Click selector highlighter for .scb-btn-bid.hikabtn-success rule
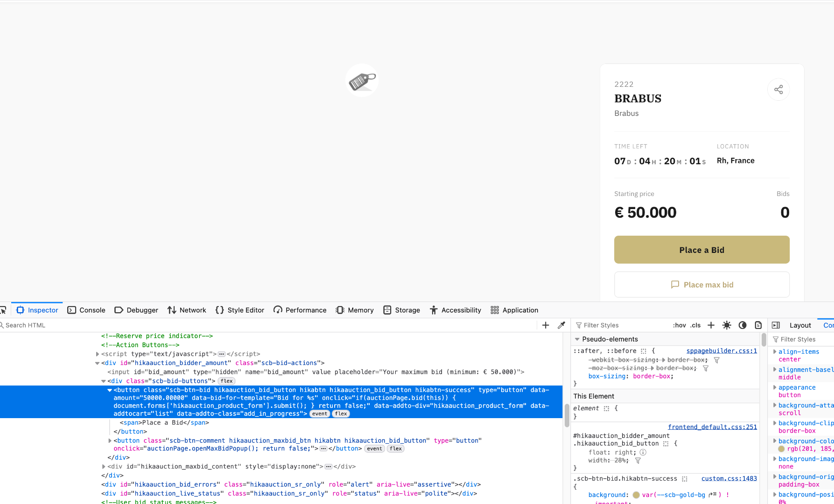Screen dimensions: 834x504 coord(685,479)
